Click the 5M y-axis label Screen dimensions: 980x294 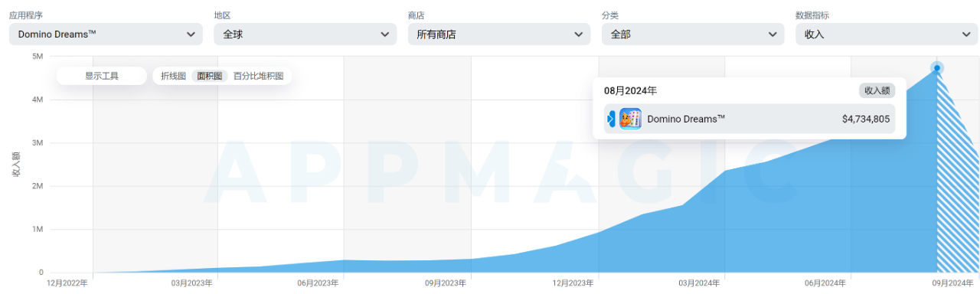[x=37, y=56]
